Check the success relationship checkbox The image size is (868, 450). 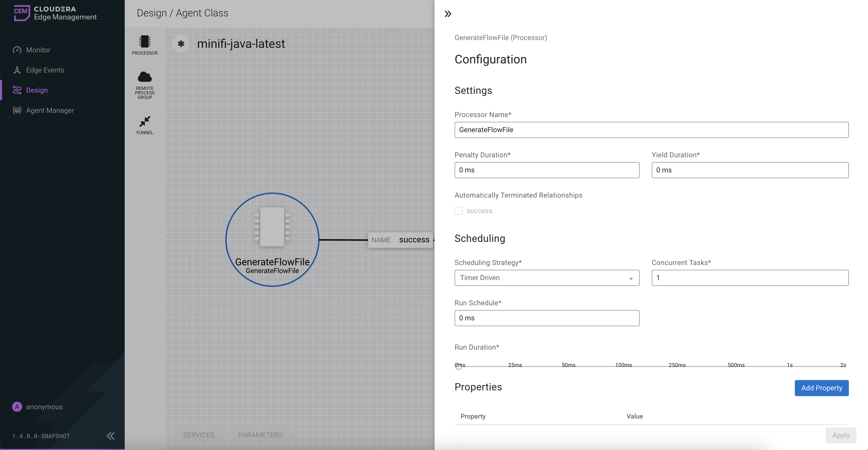pos(458,210)
